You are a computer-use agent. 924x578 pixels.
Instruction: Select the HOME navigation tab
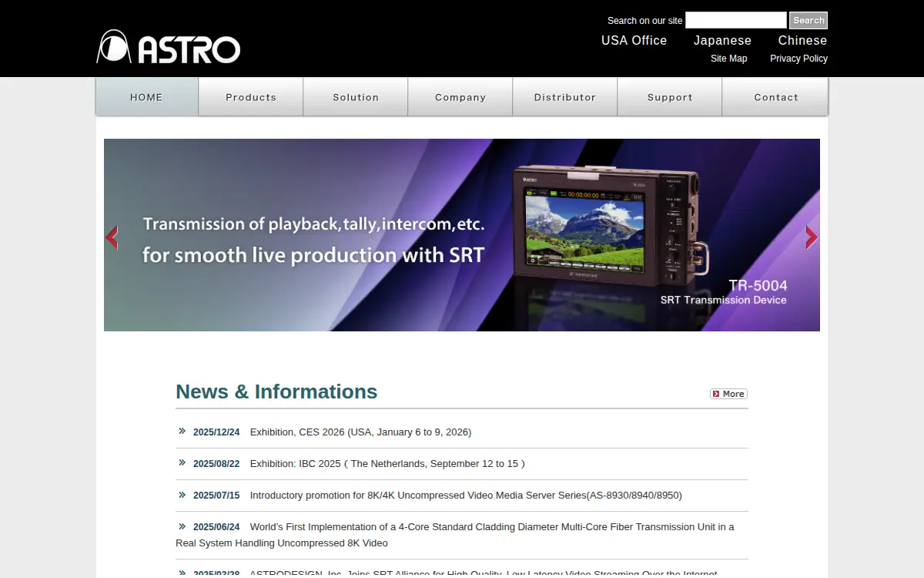(146, 97)
